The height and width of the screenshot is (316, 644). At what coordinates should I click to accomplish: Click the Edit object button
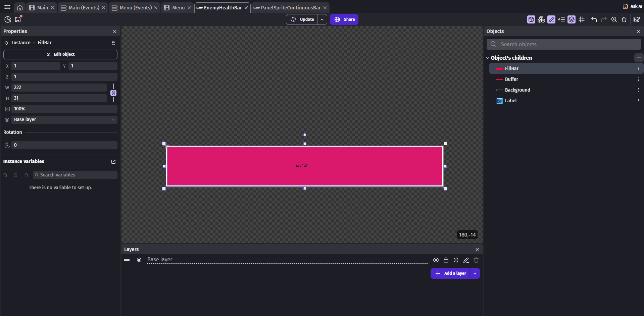click(60, 54)
